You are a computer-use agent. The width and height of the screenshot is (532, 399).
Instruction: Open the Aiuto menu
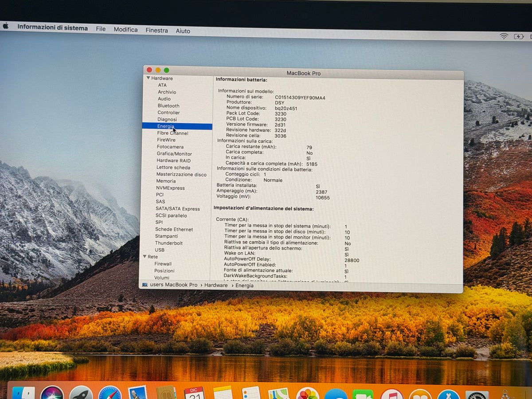(183, 31)
